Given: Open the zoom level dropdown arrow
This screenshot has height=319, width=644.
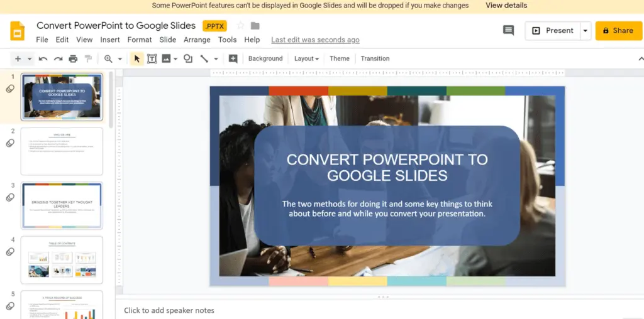Looking at the screenshot, I should pyautogui.click(x=120, y=59).
